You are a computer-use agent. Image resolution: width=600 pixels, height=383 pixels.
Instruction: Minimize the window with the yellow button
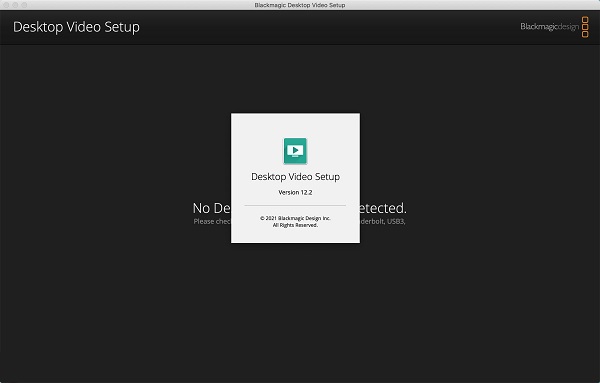pyautogui.click(x=15, y=5)
